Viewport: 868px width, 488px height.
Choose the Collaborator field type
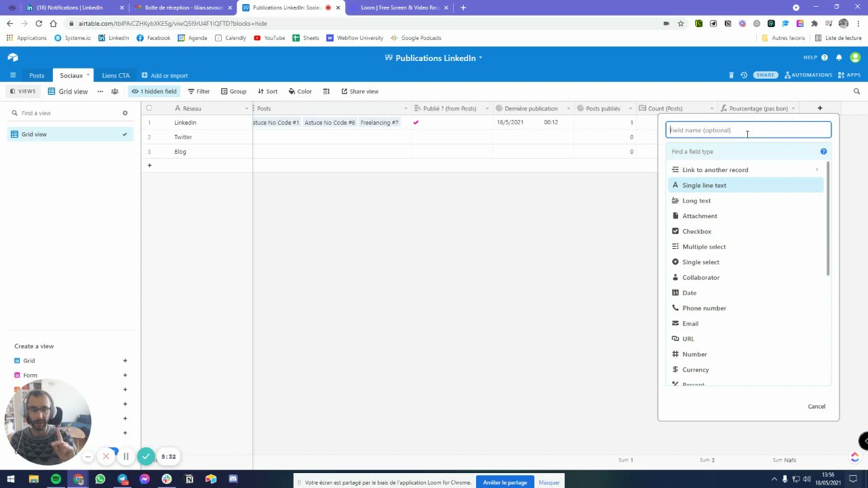point(746,278)
